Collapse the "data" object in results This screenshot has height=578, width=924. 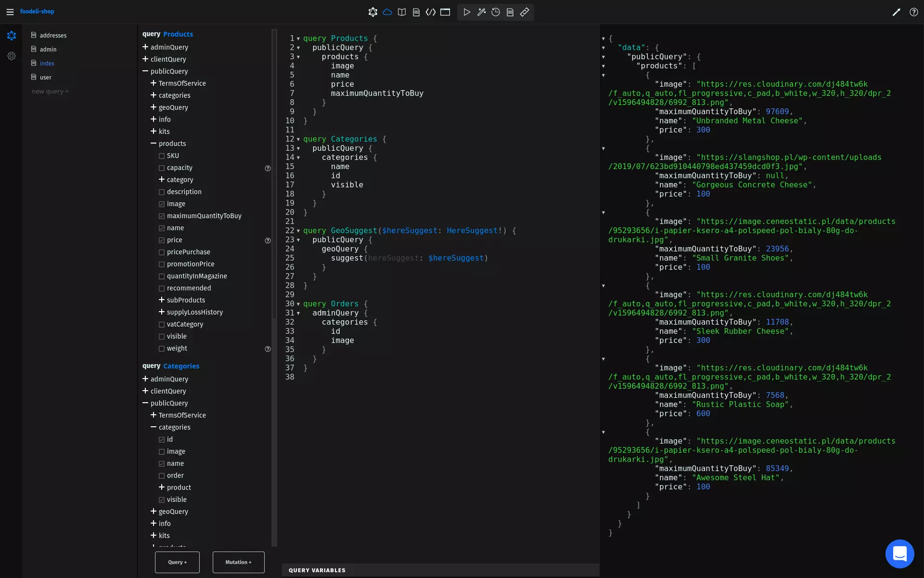point(603,48)
